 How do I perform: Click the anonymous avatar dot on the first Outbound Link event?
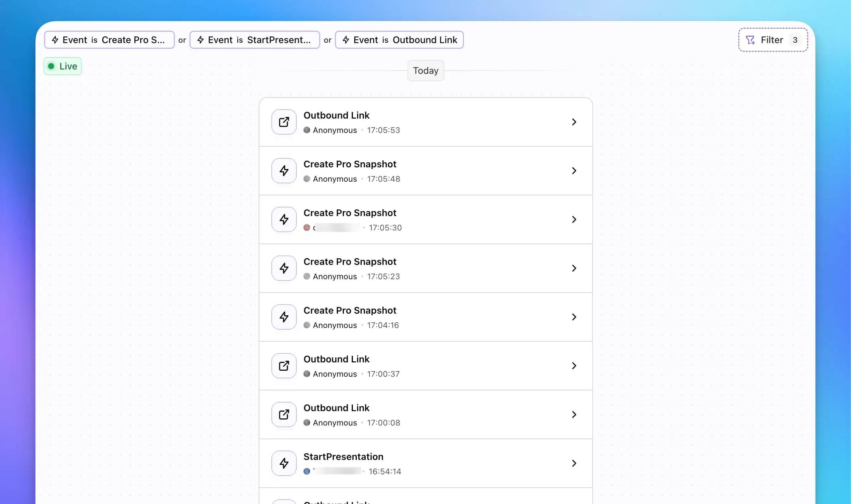point(307,130)
